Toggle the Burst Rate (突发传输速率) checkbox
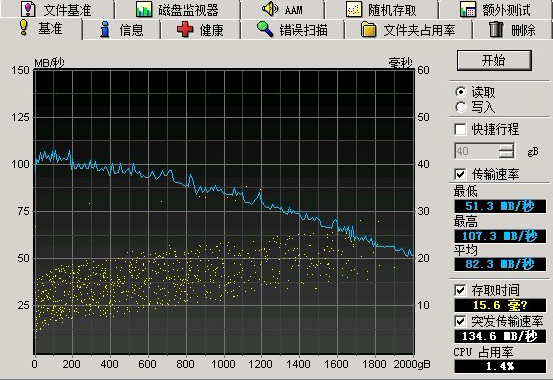553x380 pixels. (460, 321)
